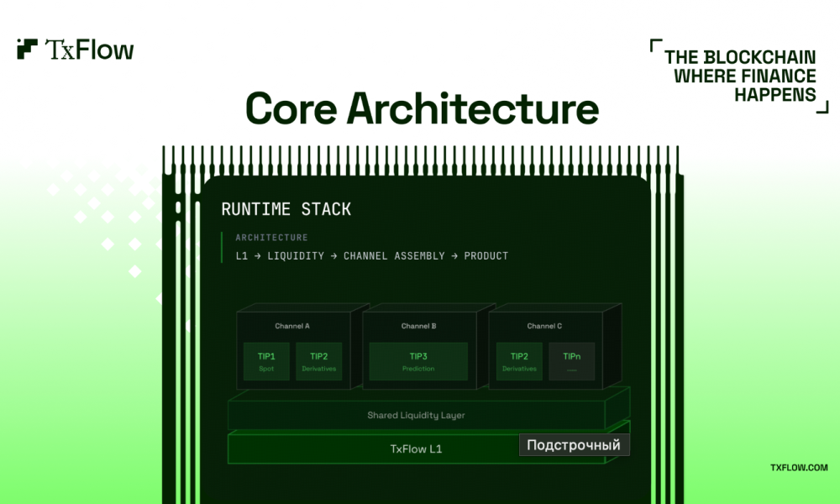The width and height of the screenshot is (840, 504).
Task: Select the Channel C label
Action: (544, 326)
